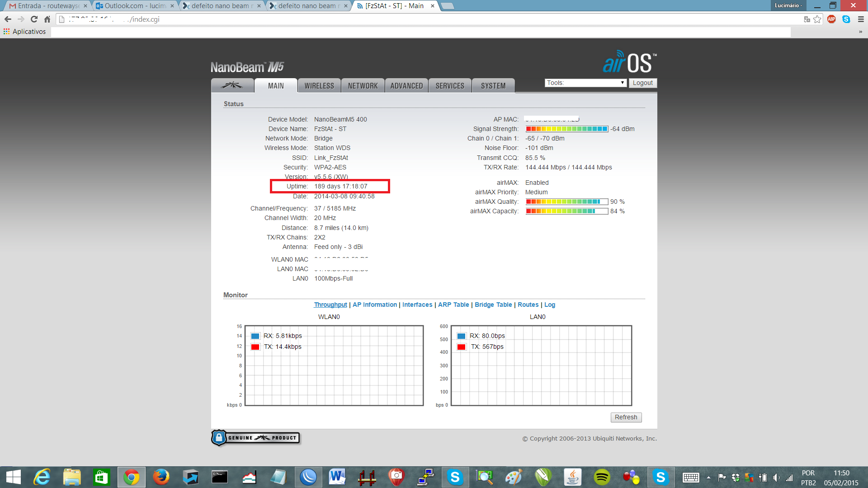
Task: Open the Adblock Plus extension icon
Action: [831, 19]
